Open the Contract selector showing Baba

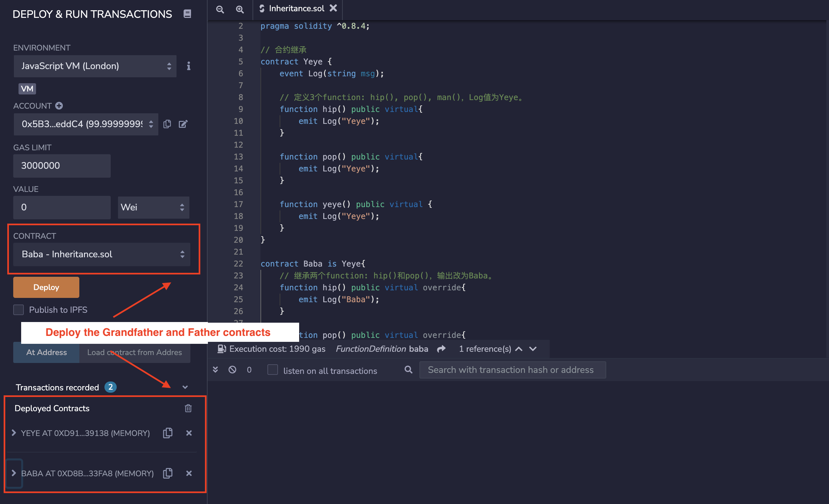[x=101, y=254]
